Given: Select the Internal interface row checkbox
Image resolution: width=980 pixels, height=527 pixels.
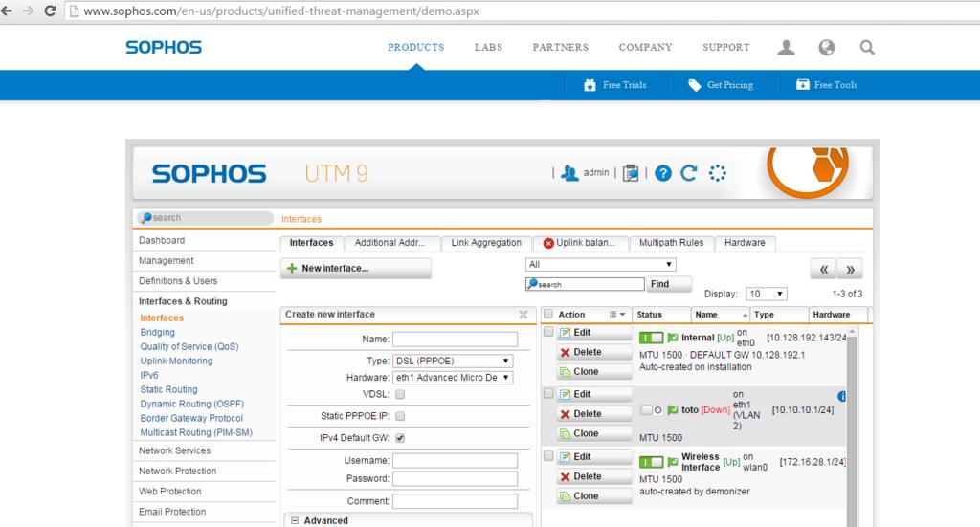Looking at the screenshot, I should pos(548,332).
